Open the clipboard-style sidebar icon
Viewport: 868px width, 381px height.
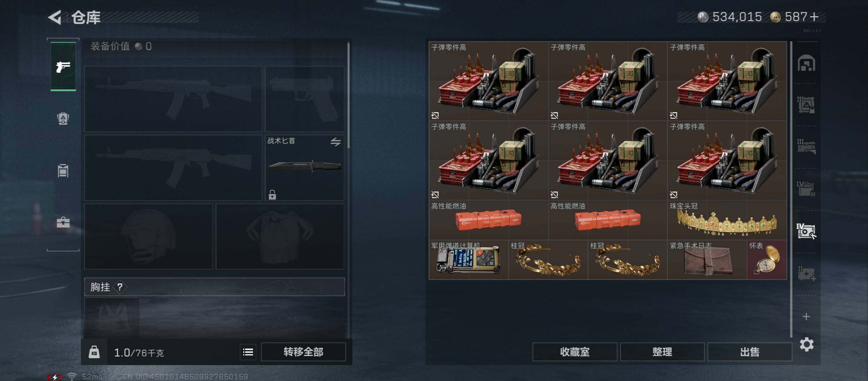63,170
